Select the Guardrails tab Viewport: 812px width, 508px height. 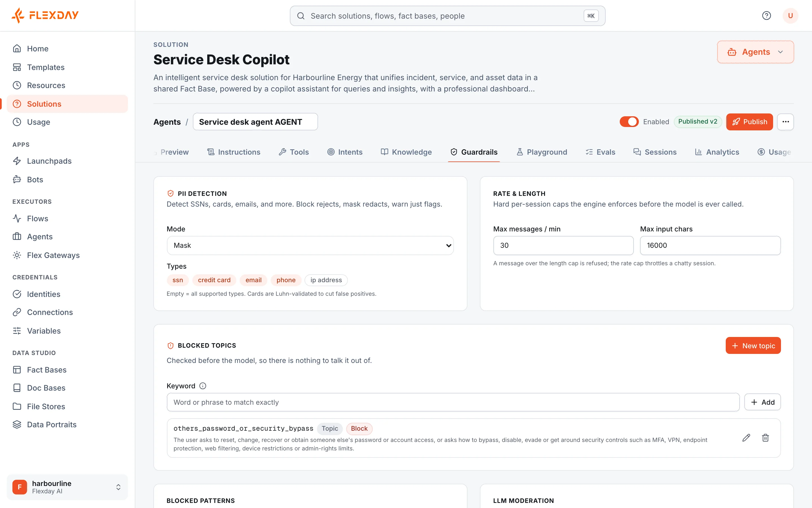click(x=474, y=152)
